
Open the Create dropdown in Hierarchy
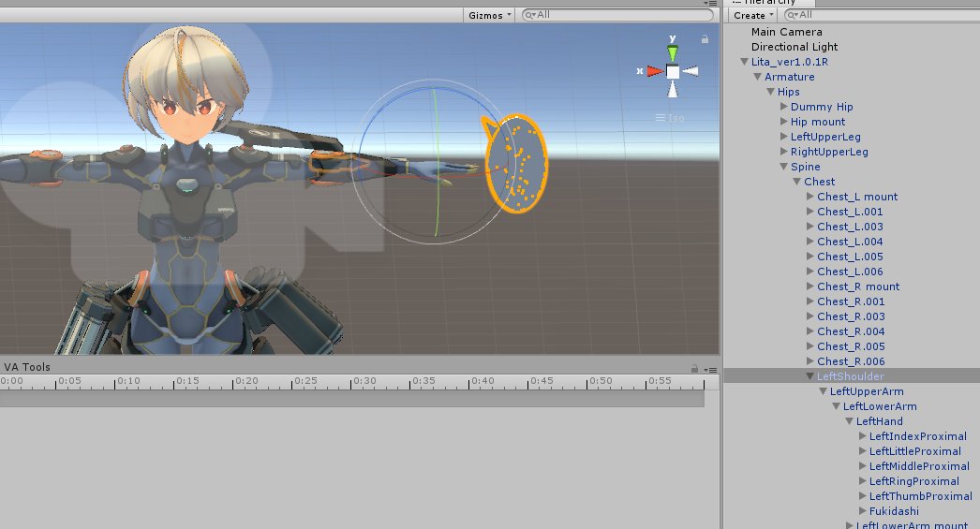(x=753, y=15)
